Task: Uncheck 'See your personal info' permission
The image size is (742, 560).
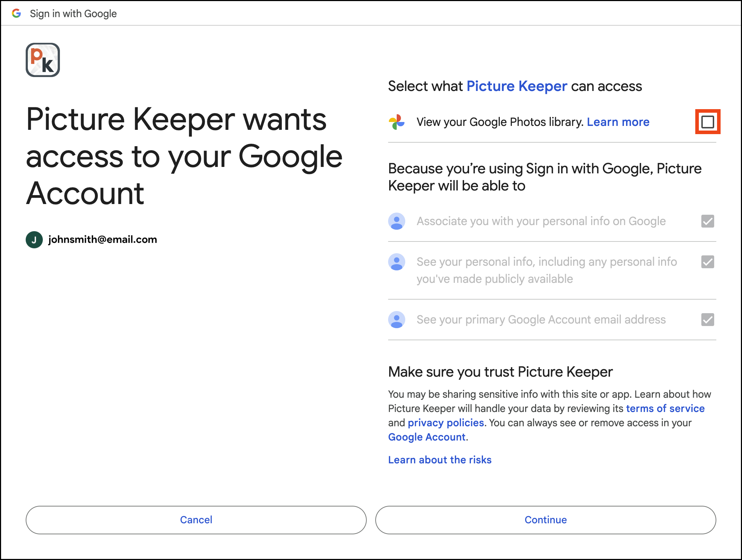Action: tap(708, 262)
